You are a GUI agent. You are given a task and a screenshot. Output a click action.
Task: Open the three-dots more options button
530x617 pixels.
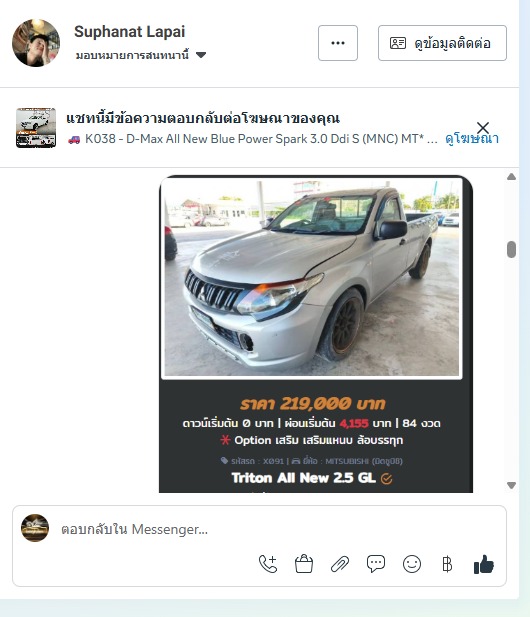click(x=338, y=43)
